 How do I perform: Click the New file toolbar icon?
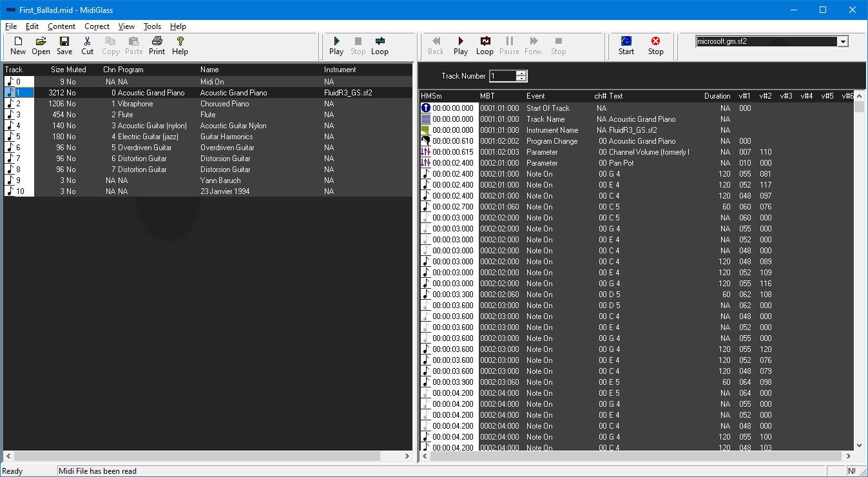(18, 46)
